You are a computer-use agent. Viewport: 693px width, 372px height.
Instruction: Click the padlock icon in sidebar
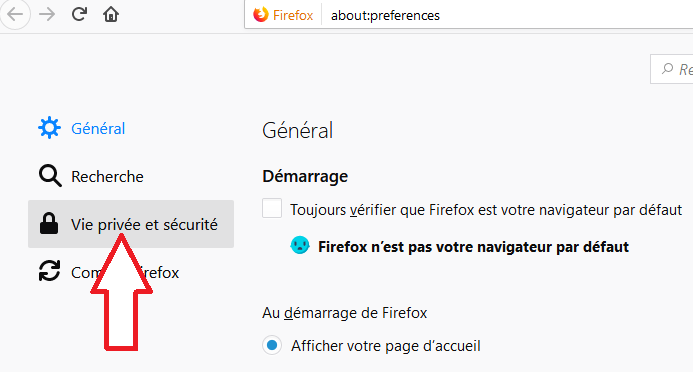49,224
